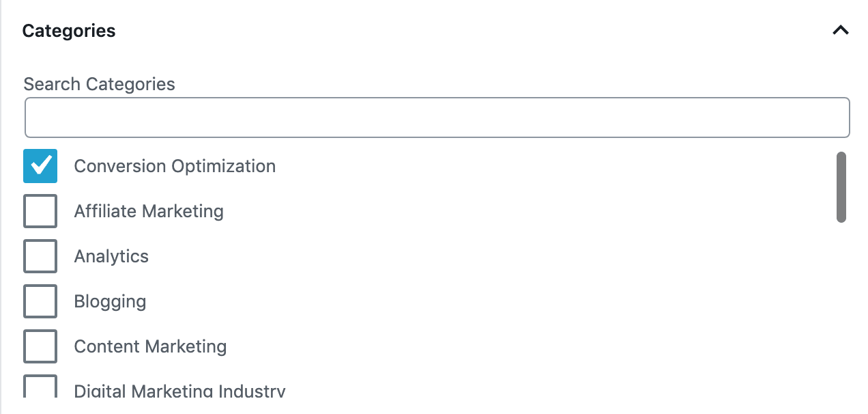Uncheck the Conversion Optimization checkbox
The image size is (868, 414).
pyautogui.click(x=40, y=166)
